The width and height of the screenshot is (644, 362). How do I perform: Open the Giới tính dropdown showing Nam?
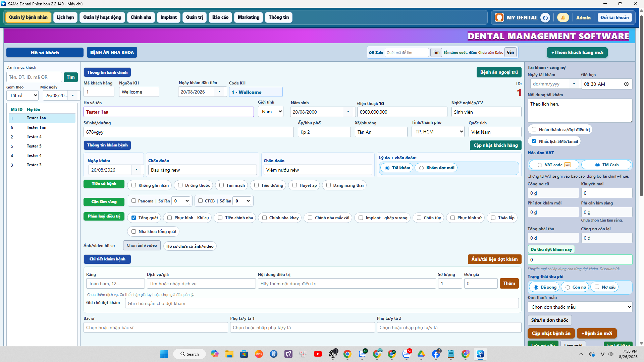pyautogui.click(x=271, y=112)
